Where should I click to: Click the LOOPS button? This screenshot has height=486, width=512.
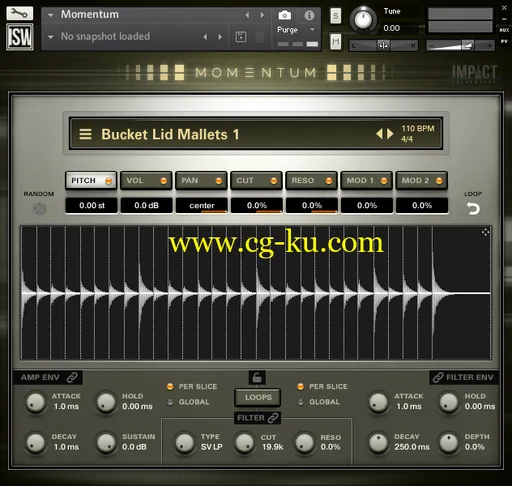click(x=258, y=397)
